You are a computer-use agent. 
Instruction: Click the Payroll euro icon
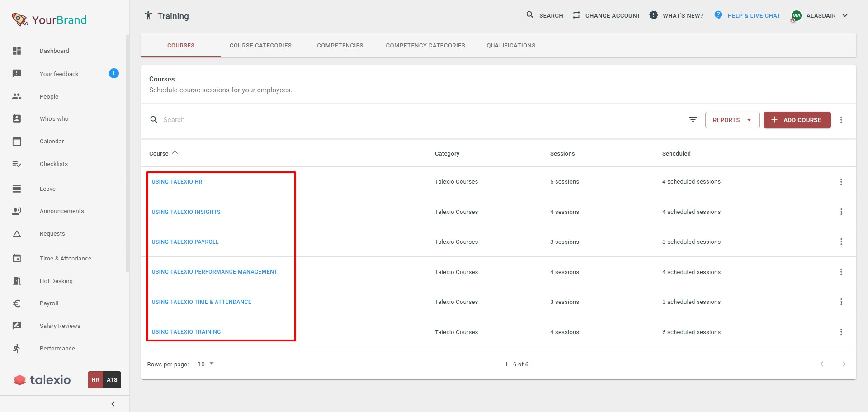point(17,303)
